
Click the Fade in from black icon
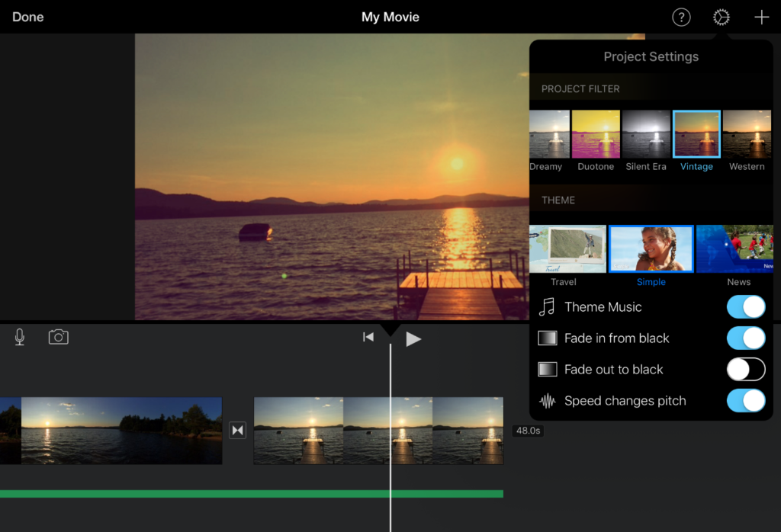click(x=548, y=338)
